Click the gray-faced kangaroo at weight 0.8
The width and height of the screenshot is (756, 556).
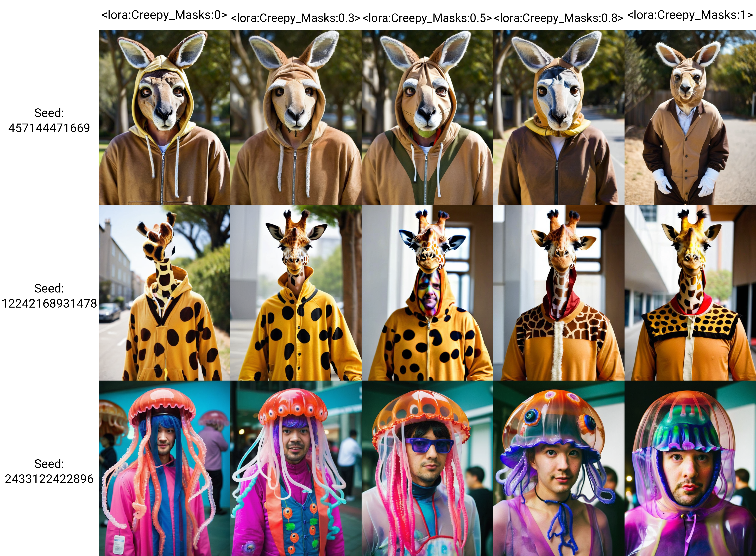(x=559, y=117)
